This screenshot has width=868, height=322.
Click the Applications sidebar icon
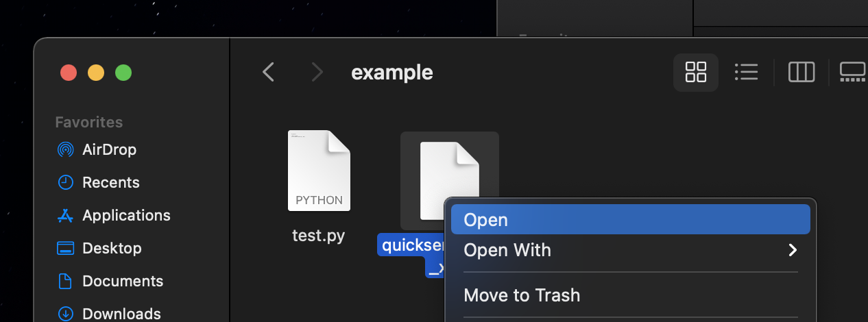pos(66,215)
